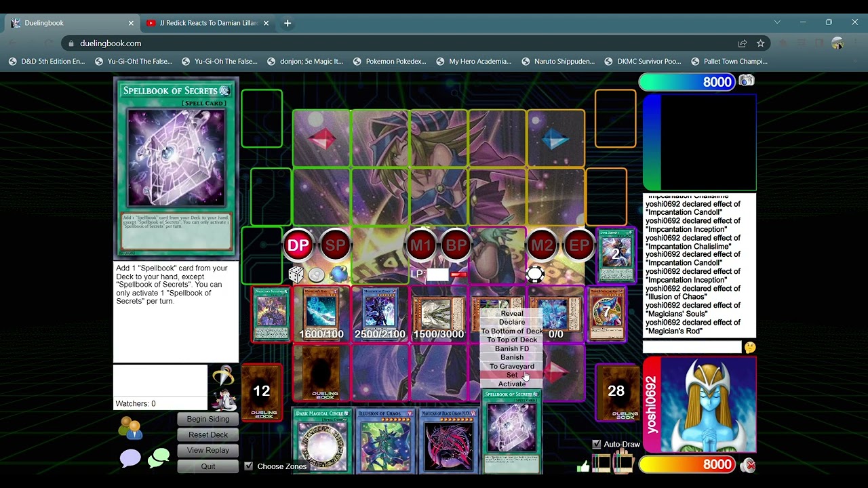Click the thumbs up icon
Viewport: 868px width, 488px height.
coord(583,466)
